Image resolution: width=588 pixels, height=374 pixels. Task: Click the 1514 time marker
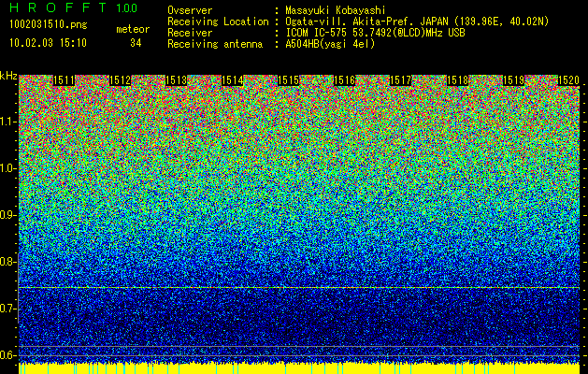tap(233, 80)
